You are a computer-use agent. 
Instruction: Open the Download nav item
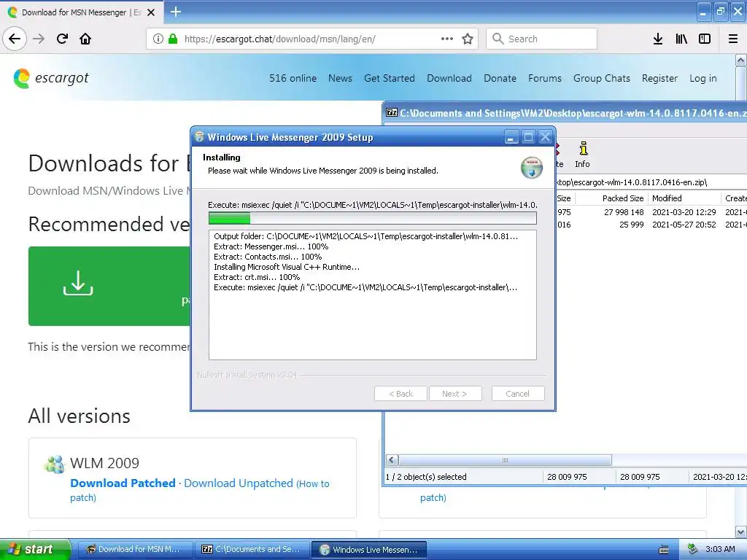point(449,78)
